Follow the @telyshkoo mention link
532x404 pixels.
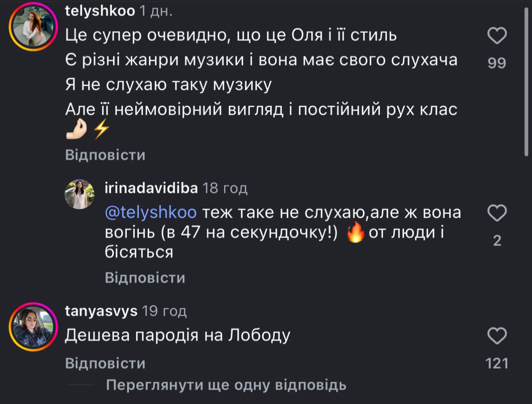click(151, 213)
